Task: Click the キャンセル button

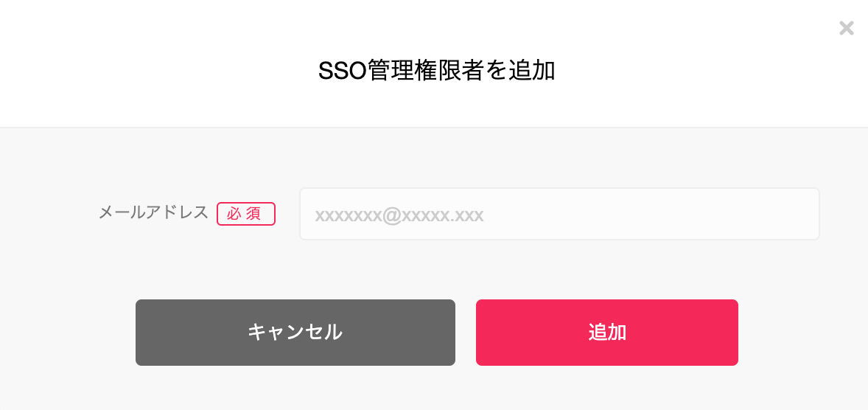Action: 295,333
